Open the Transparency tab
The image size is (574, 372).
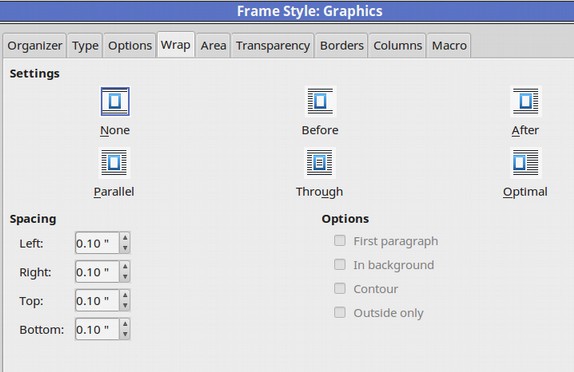coord(273,45)
